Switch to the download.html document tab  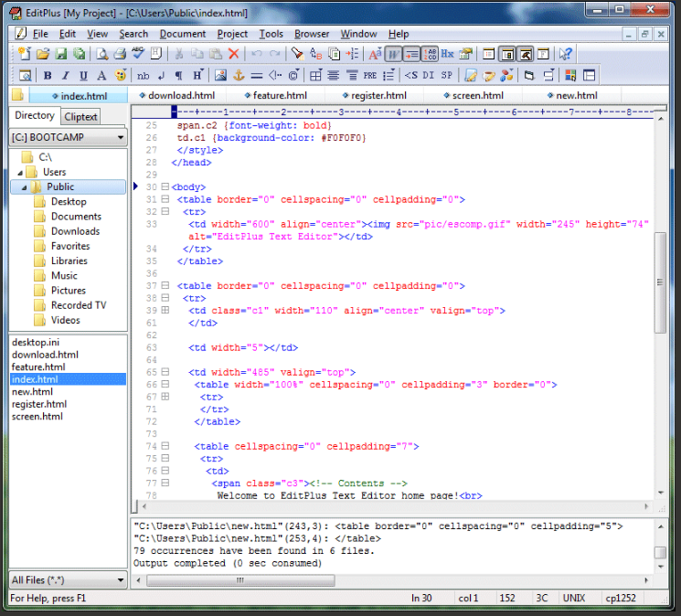click(177, 95)
